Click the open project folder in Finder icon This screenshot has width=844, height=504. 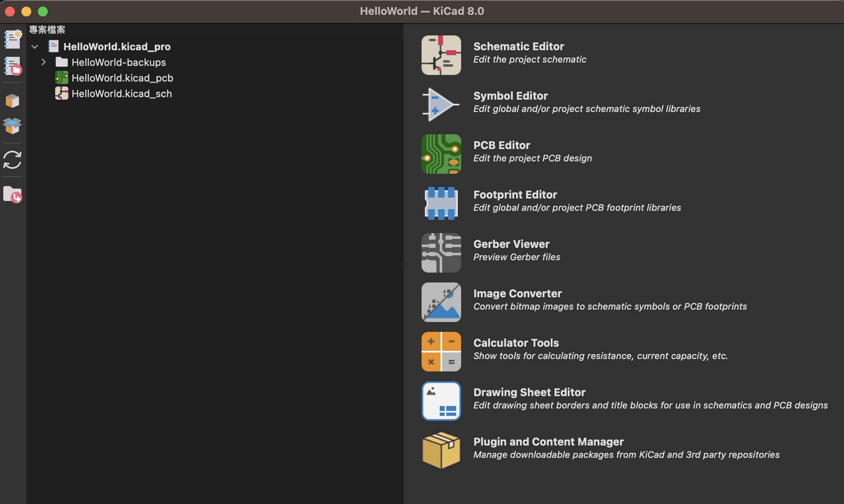tap(12, 194)
